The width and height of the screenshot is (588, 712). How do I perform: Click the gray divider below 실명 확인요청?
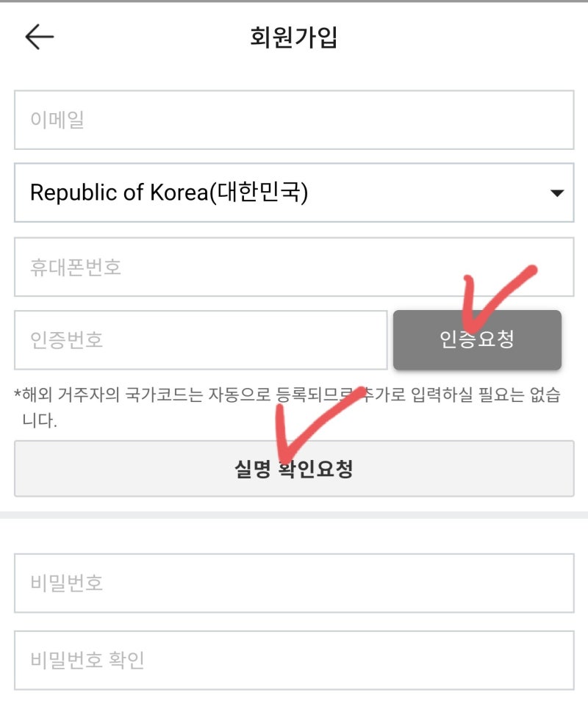(x=294, y=515)
